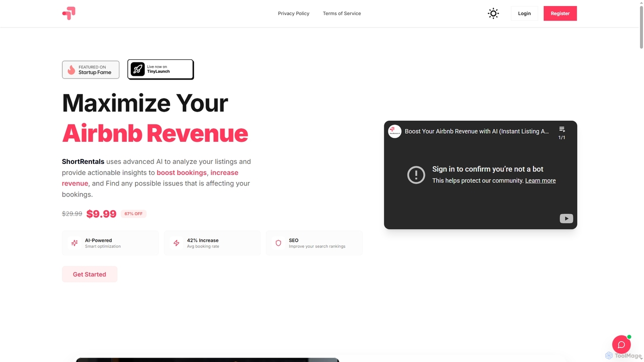This screenshot has width=644, height=362.
Task: Open the Terms of Service page
Action: pos(342,14)
